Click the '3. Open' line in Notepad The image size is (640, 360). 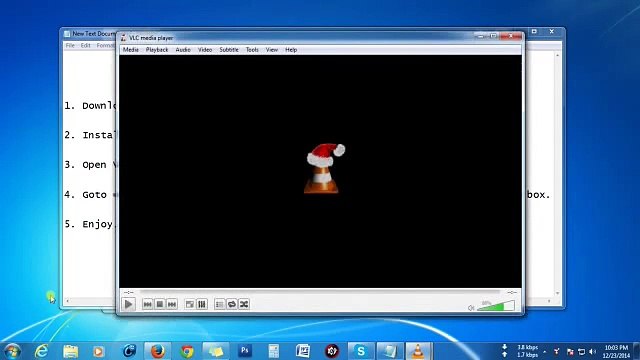(90, 165)
